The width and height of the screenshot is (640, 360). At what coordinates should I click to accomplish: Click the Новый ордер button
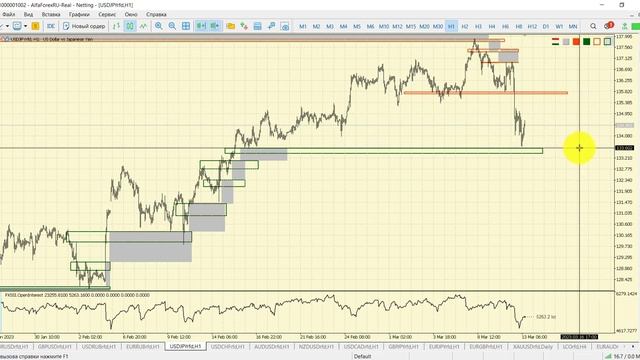[x=84, y=26]
